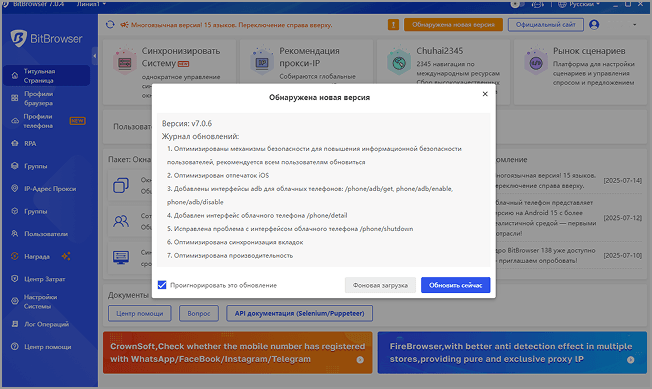Click the Chuhai2345 globe card icon
Image resolution: width=652 pixels, height=389 pixels.
399,62
